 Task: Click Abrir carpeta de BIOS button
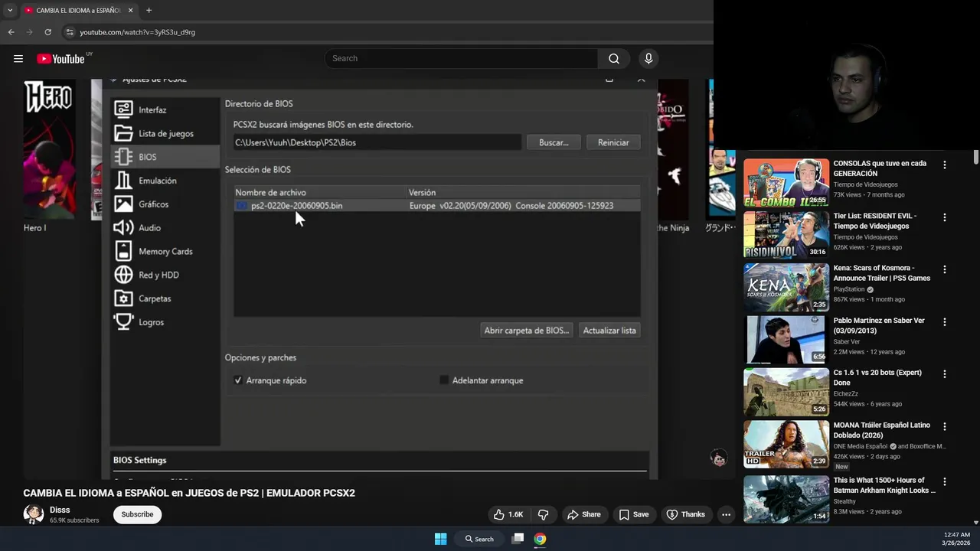pyautogui.click(x=527, y=331)
